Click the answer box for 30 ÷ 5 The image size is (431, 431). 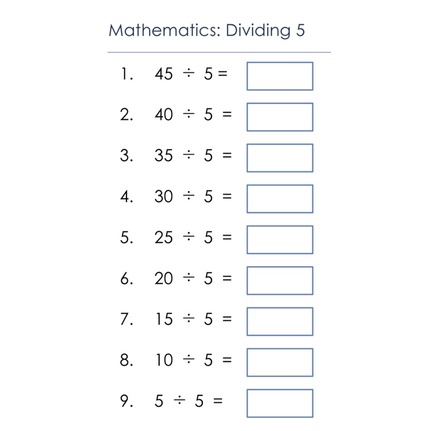coord(280,199)
